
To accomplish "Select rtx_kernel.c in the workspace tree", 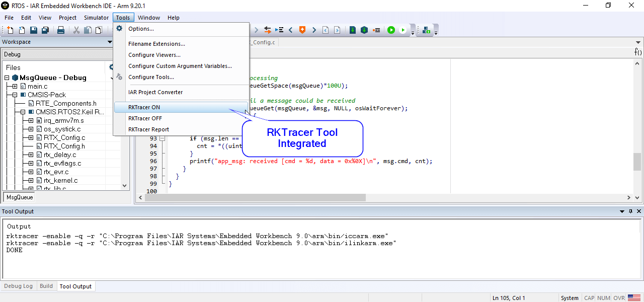I will [x=60, y=180].
